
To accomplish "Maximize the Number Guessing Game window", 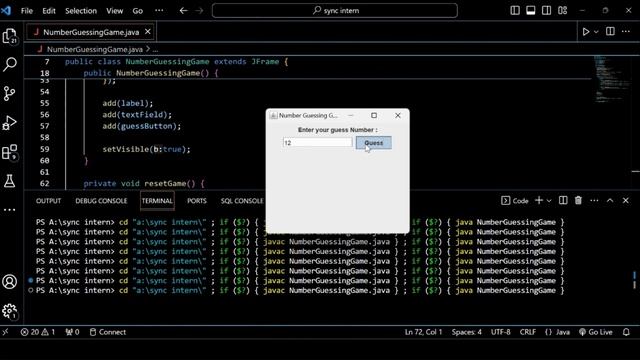I will point(374,116).
